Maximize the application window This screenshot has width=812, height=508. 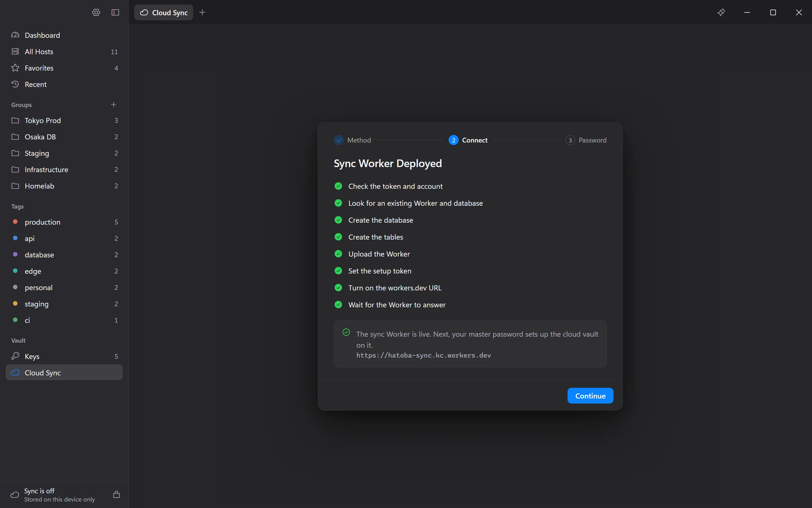coord(773,12)
